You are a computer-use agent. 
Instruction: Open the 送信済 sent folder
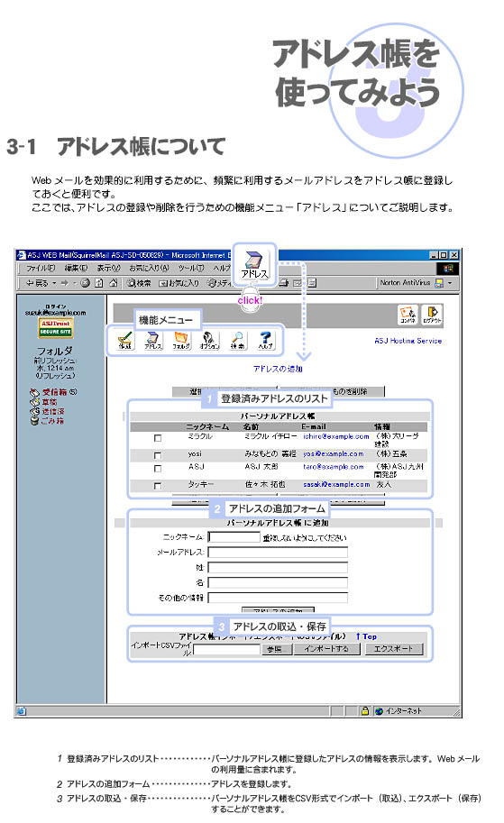click(x=53, y=411)
